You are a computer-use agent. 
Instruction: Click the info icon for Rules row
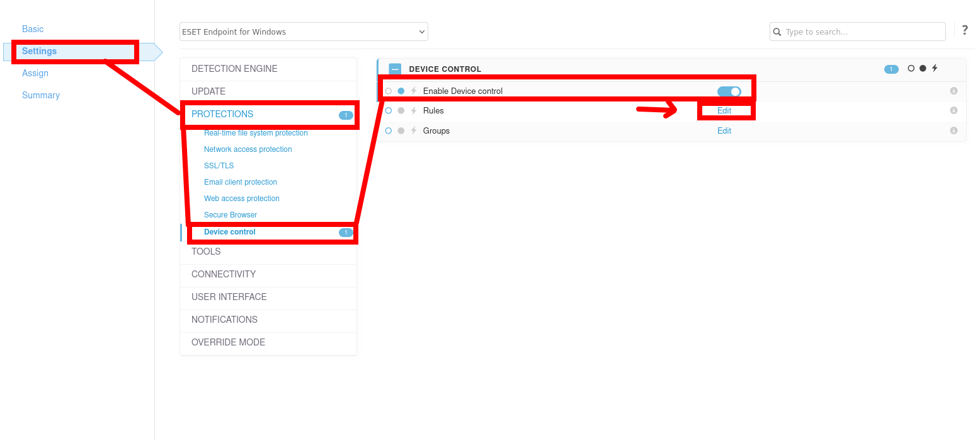tap(954, 110)
